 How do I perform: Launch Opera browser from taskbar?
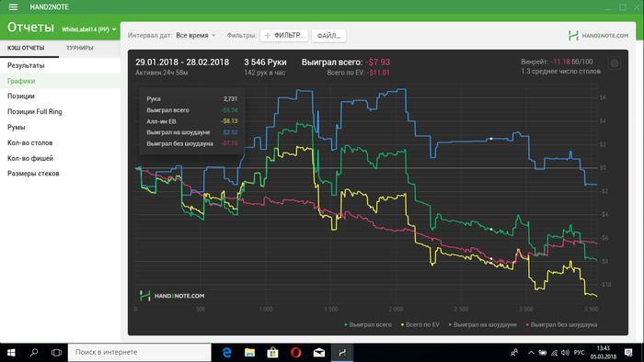click(x=295, y=353)
